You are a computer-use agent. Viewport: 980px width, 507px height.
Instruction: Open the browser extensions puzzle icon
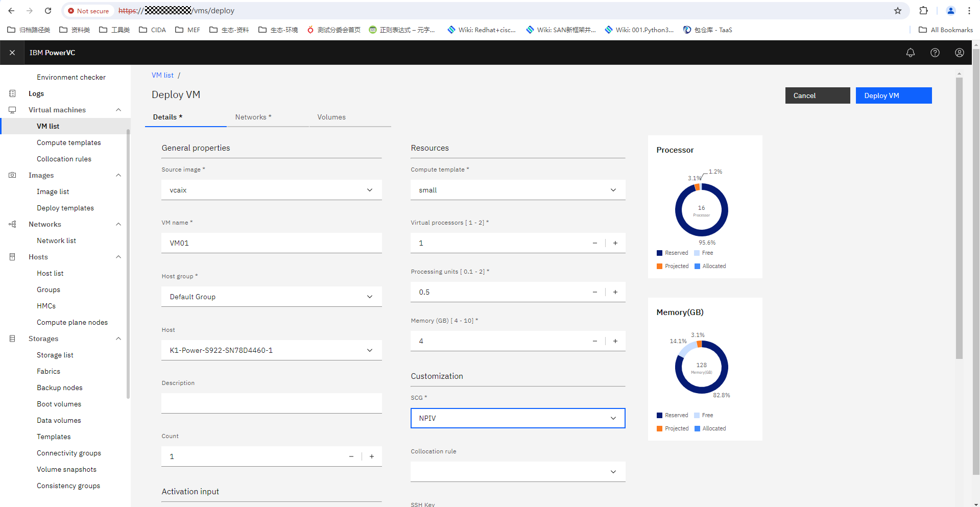[x=924, y=11]
